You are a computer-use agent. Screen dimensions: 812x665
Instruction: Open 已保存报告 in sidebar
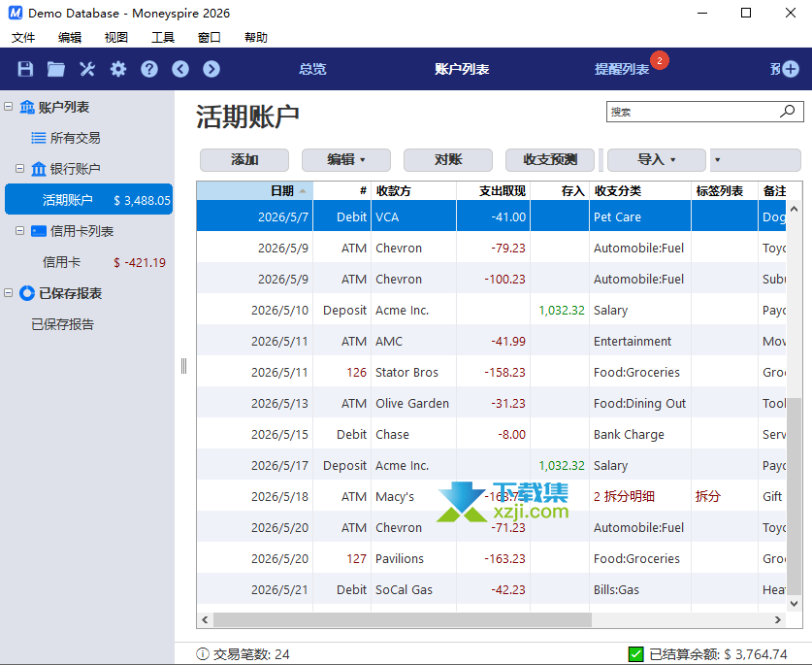(62, 324)
